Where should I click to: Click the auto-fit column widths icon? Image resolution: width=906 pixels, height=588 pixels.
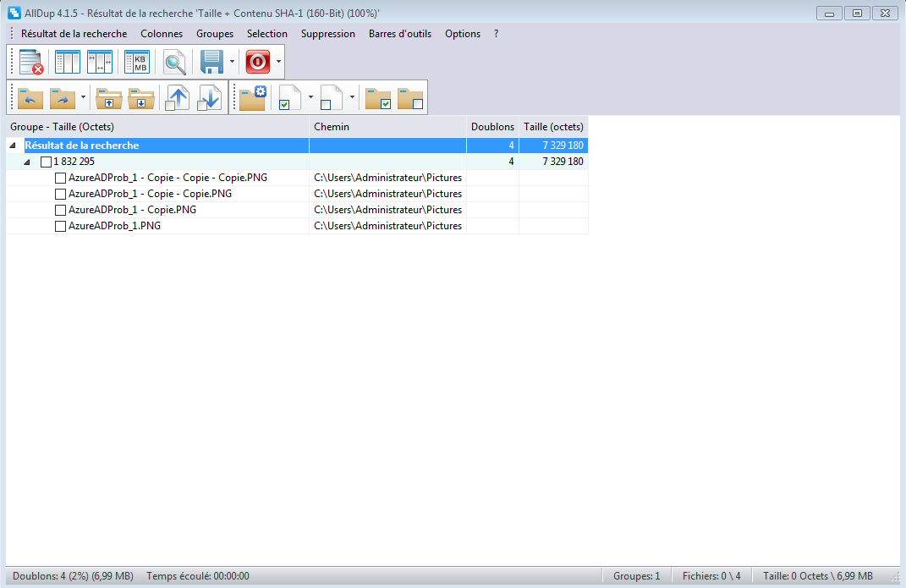(x=99, y=63)
